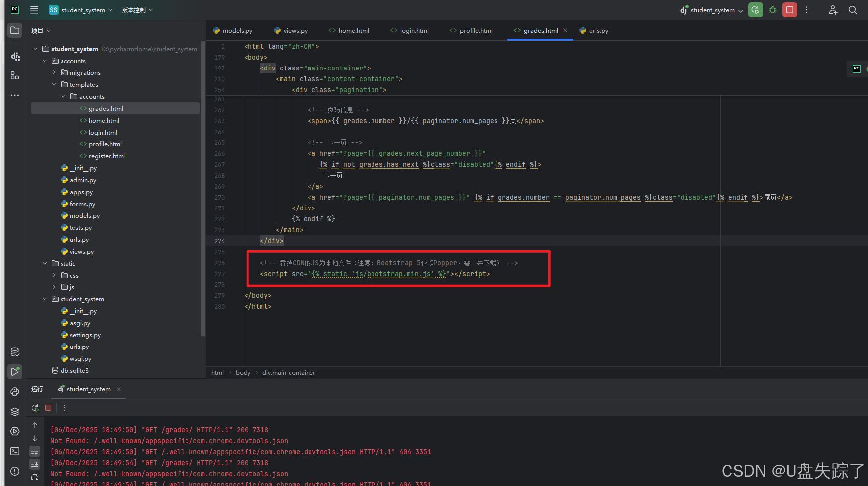868x486 pixels.
Task: Expand the css folder
Action: coord(54,275)
